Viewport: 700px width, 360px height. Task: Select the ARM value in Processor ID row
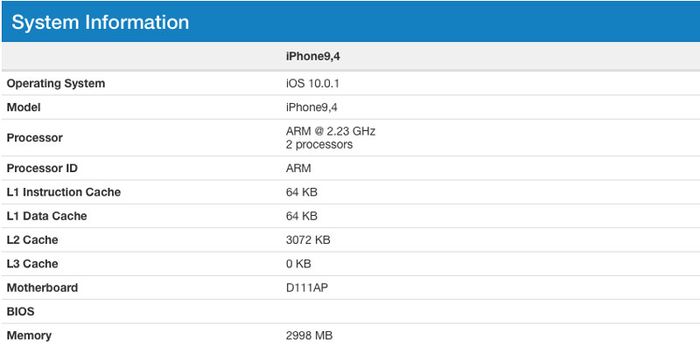[x=299, y=168]
